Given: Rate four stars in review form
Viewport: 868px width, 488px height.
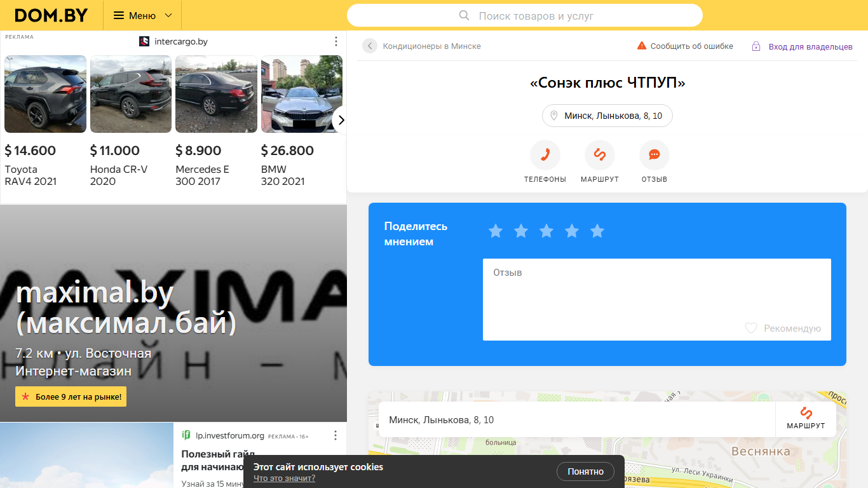Looking at the screenshot, I should 572,231.
